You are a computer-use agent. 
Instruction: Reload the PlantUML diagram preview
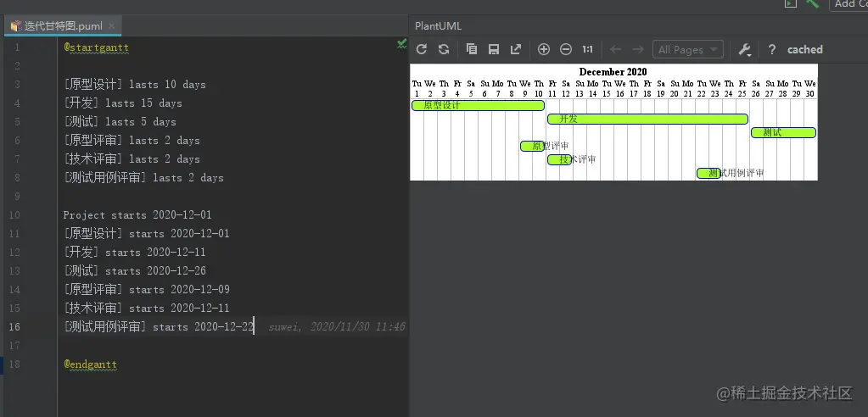(421, 49)
